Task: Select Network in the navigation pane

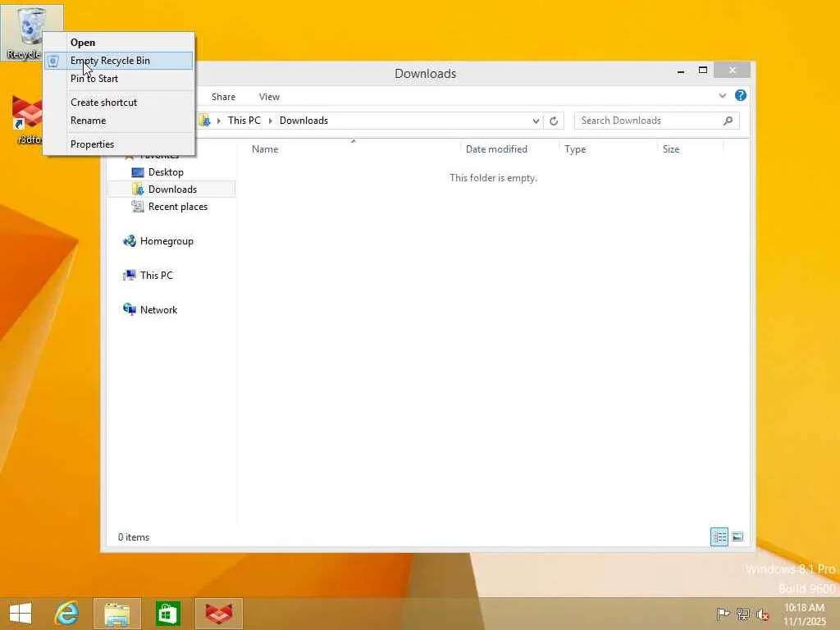Action: click(158, 309)
